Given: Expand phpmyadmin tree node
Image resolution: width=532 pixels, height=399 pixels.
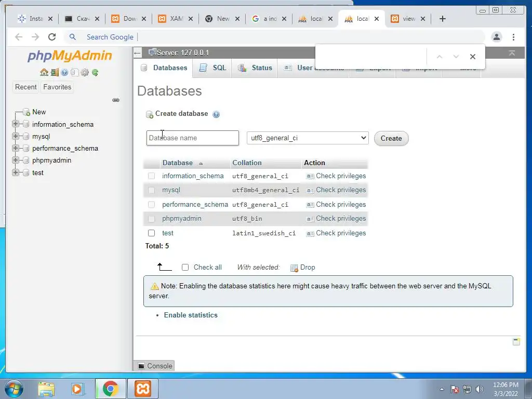Looking at the screenshot, I should 15,160.
